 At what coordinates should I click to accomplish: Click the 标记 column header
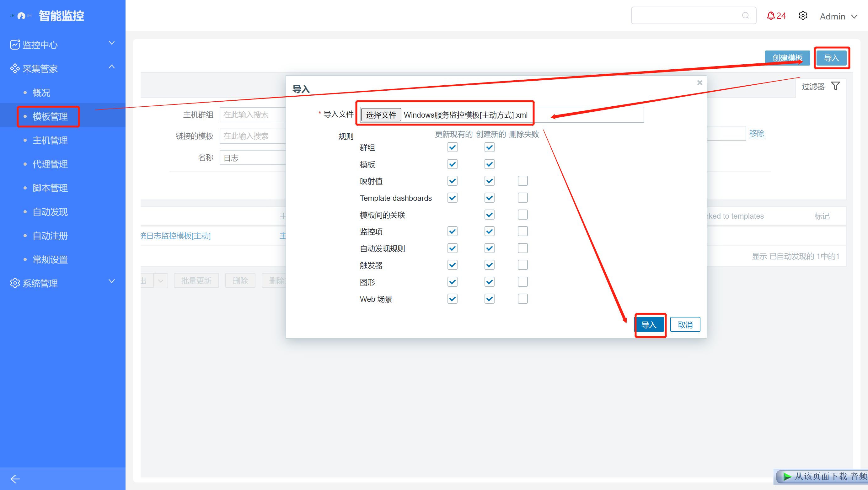(822, 216)
